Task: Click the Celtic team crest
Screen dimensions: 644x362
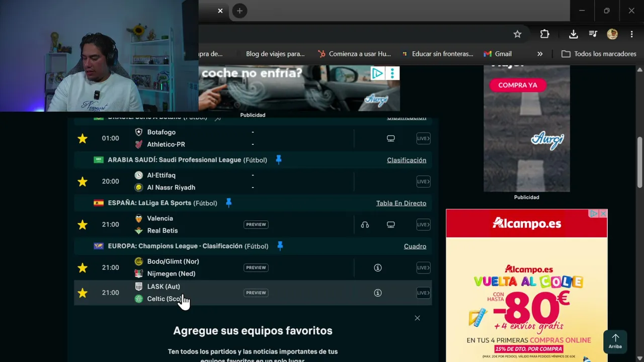Action: 139,299
